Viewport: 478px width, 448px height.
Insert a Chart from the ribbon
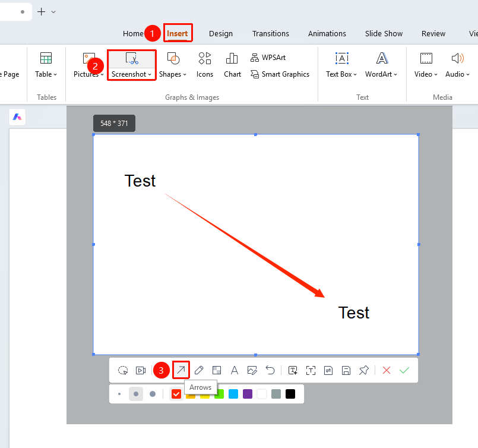[x=232, y=65]
